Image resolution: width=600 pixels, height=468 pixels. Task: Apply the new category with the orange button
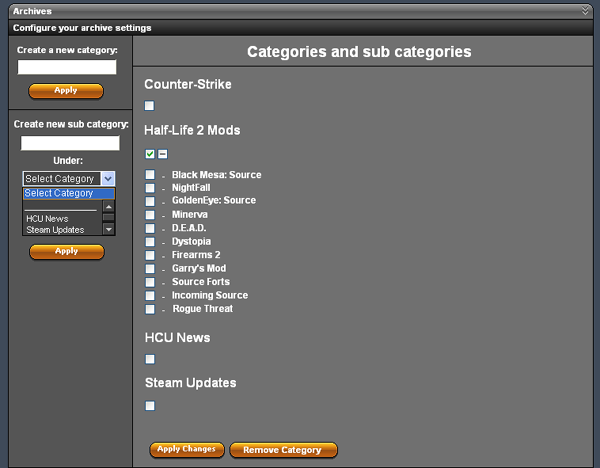(66, 91)
